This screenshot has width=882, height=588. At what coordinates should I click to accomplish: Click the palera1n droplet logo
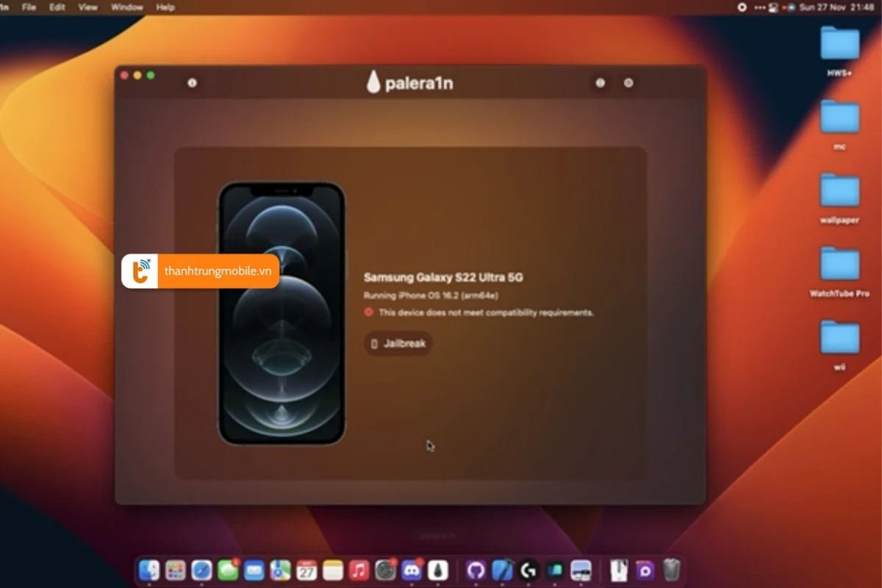coord(375,82)
